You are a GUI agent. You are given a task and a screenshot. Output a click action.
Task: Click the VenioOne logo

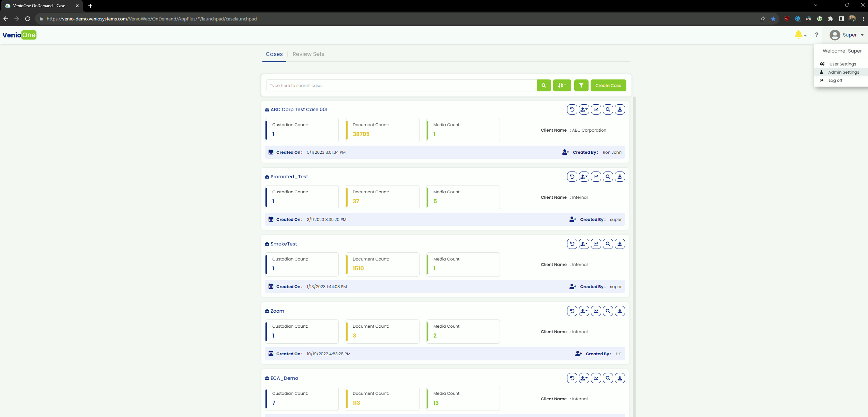tap(19, 35)
